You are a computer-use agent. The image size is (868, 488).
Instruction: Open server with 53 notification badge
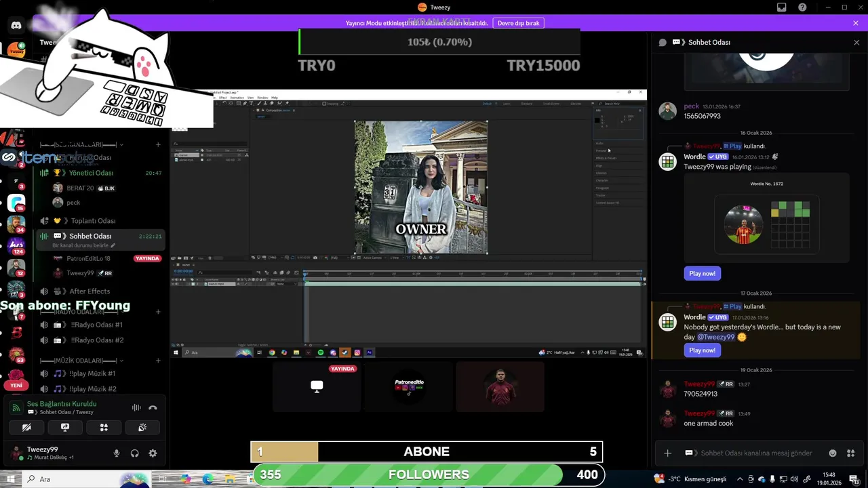pyautogui.click(x=16, y=354)
